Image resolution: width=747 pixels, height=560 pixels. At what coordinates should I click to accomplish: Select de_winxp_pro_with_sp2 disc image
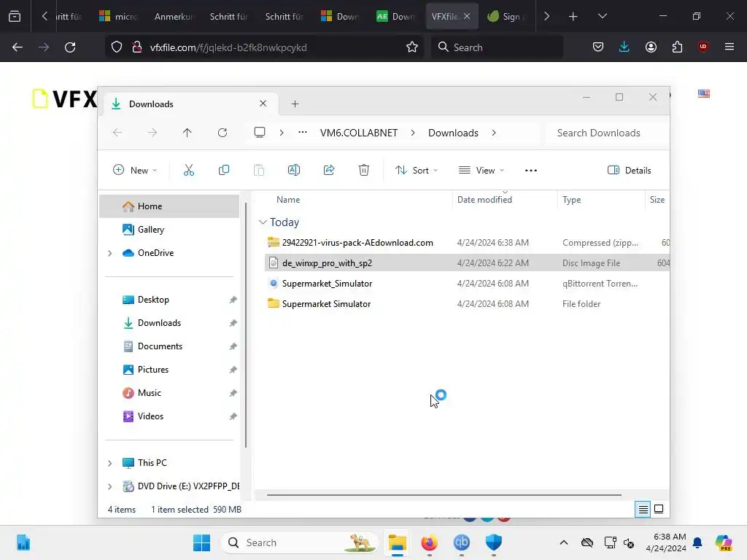(x=467, y=262)
